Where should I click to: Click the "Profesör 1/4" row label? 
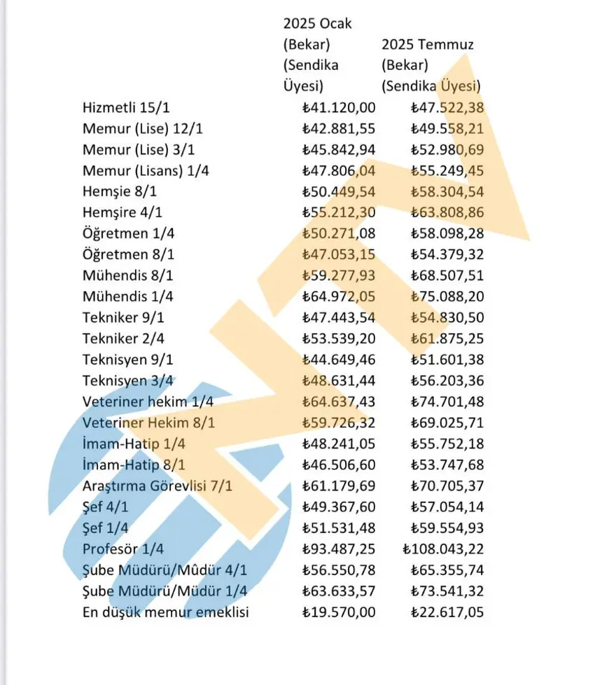(x=125, y=549)
